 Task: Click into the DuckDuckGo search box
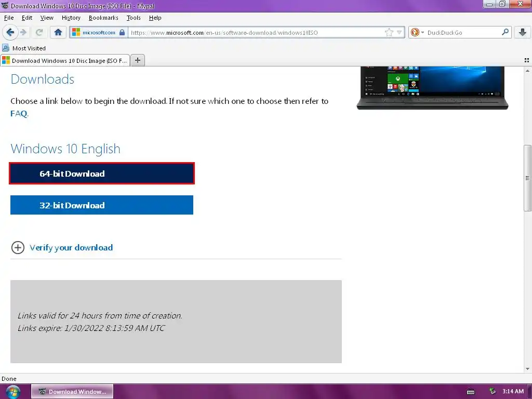462,33
